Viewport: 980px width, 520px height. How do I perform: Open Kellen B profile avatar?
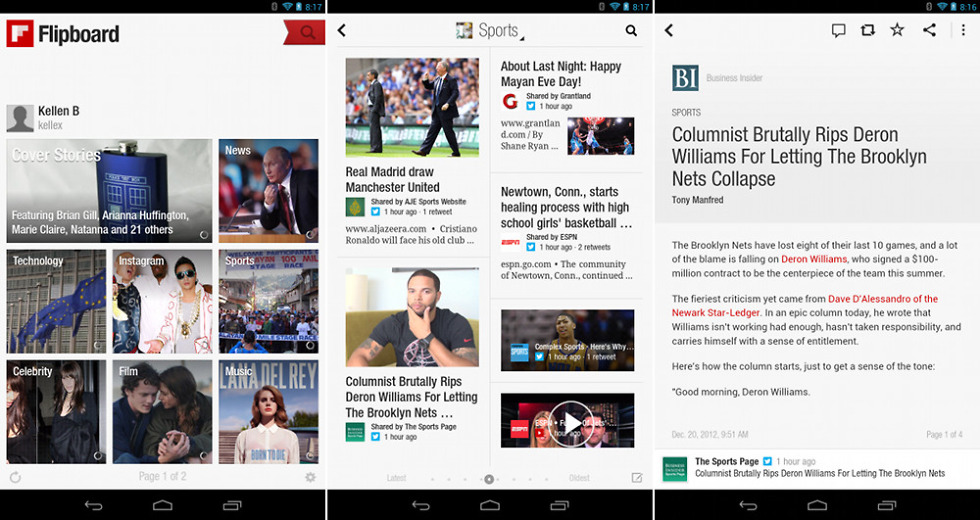tap(20, 118)
